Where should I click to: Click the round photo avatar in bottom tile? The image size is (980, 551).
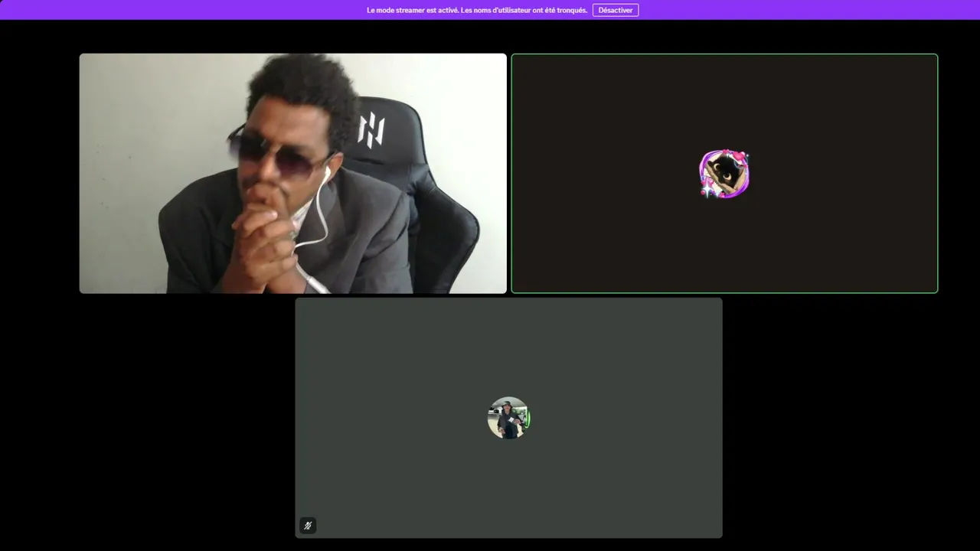coord(508,418)
